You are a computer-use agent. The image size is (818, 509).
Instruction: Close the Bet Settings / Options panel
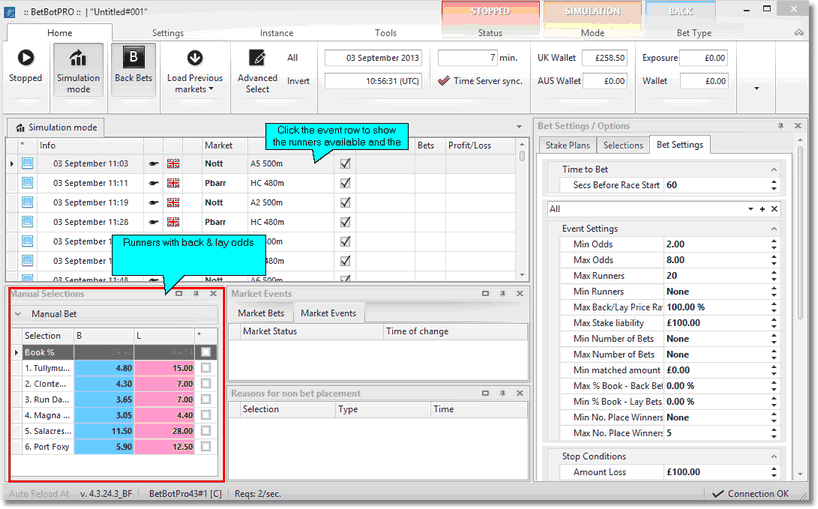tap(798, 126)
